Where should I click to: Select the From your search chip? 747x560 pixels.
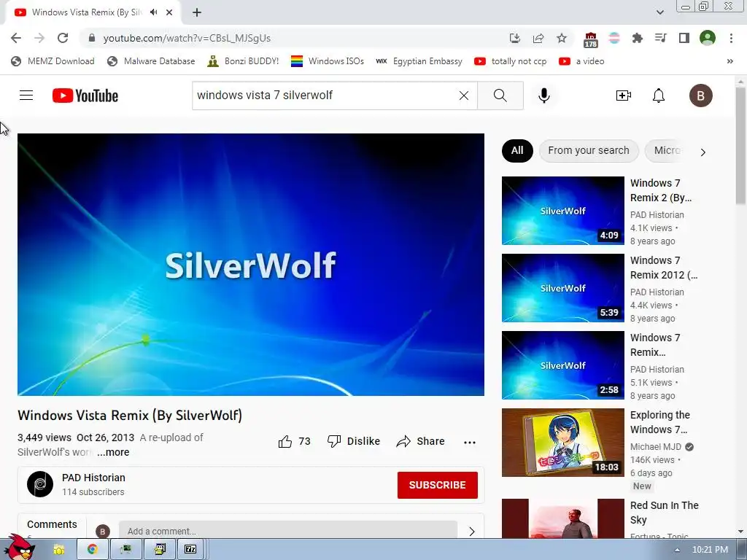[x=589, y=150]
